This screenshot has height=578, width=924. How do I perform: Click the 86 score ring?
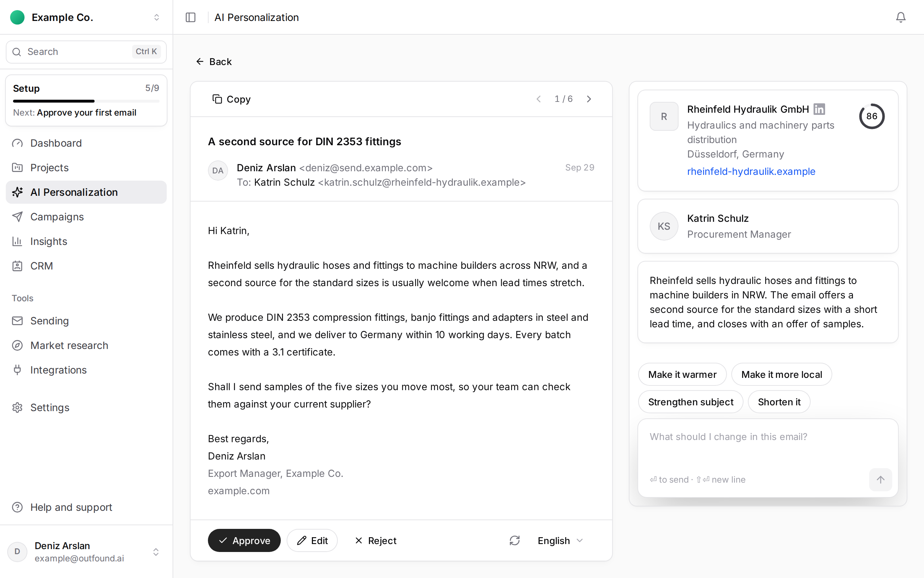point(872,116)
